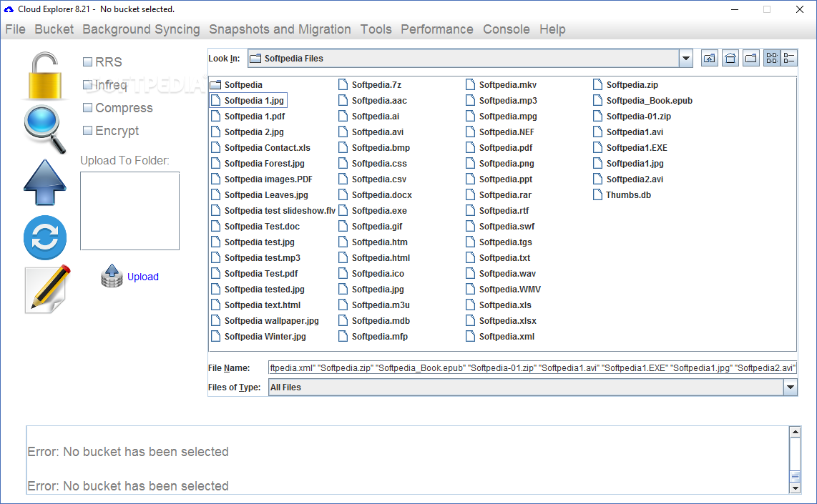Select file Softpedia.docx
This screenshot has height=504, width=817.
[x=381, y=195]
